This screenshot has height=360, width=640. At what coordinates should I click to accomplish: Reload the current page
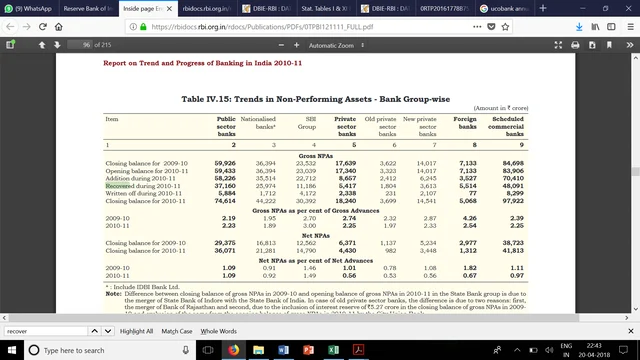point(43,27)
